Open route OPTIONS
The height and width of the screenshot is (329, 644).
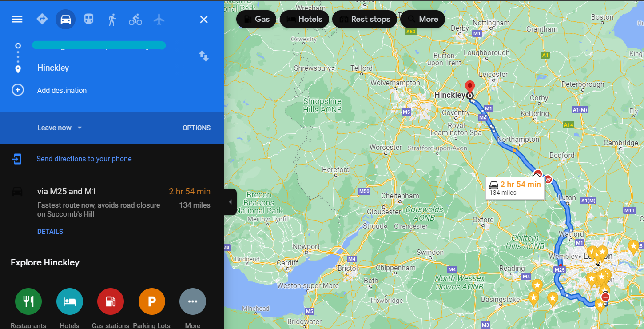tap(196, 128)
